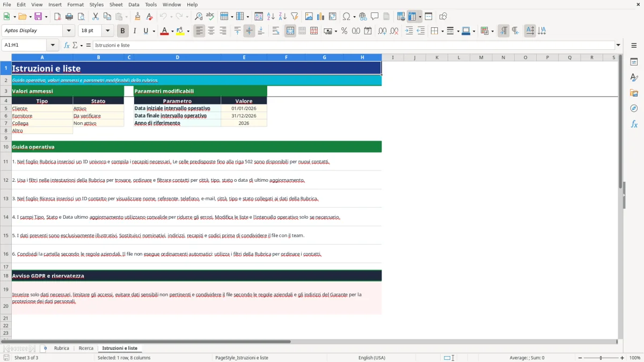Switch to the Rubrica sheet tab
The image size is (644, 362).
[x=62, y=349]
